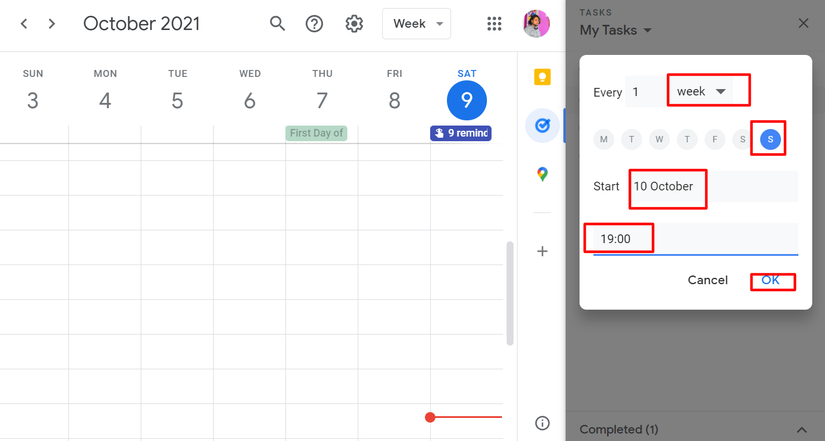
Task: Toggle Thursday repeat day
Action: click(687, 139)
